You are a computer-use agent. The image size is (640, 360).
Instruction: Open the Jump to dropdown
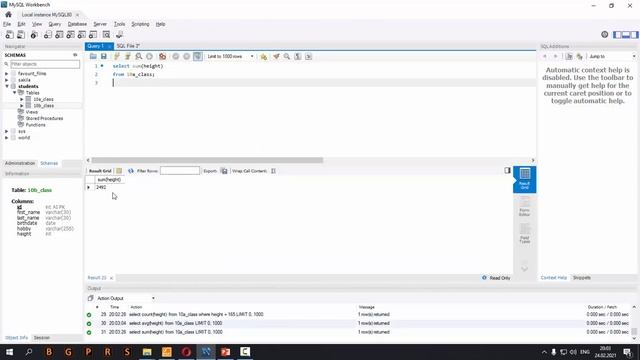click(x=611, y=56)
